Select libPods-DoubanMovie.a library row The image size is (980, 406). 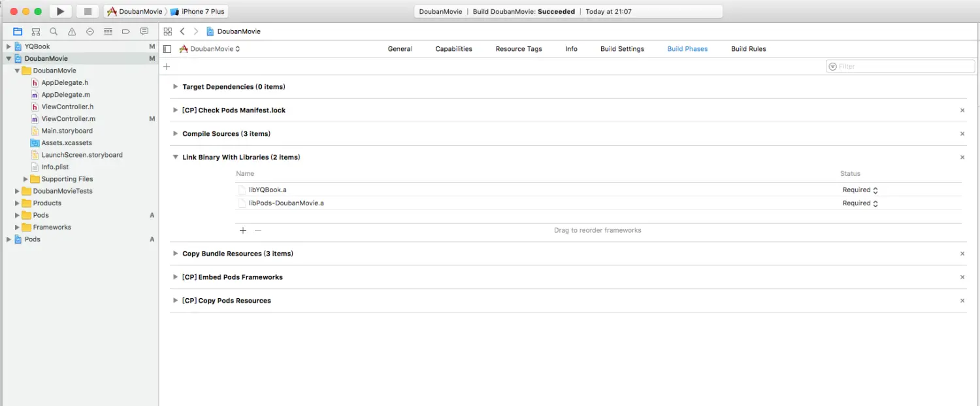click(x=598, y=203)
